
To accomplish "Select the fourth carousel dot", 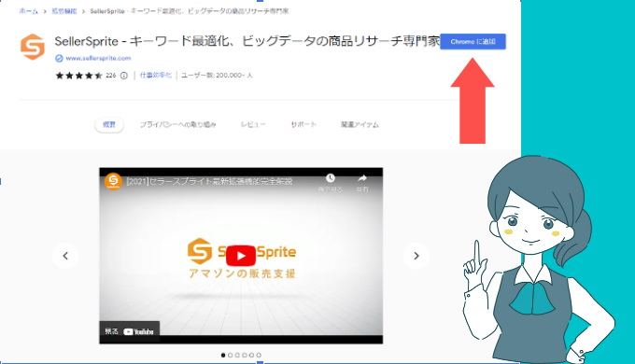I will [x=245, y=355].
